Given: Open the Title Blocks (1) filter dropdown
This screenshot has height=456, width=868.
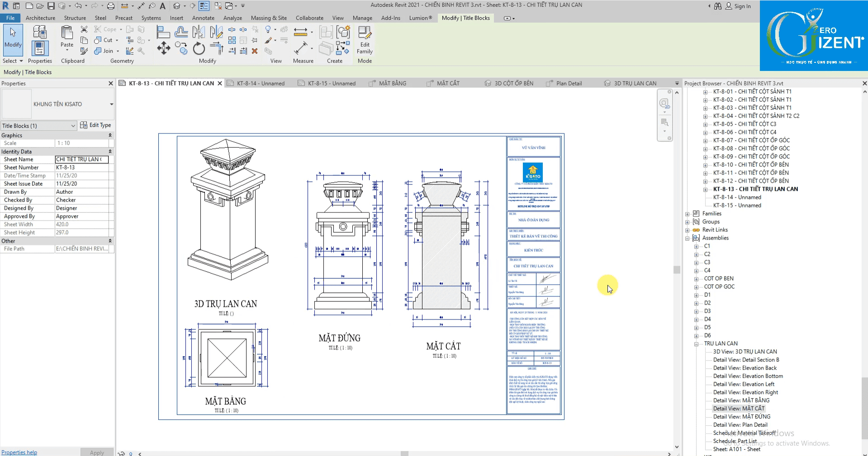Looking at the screenshot, I should click(x=39, y=126).
